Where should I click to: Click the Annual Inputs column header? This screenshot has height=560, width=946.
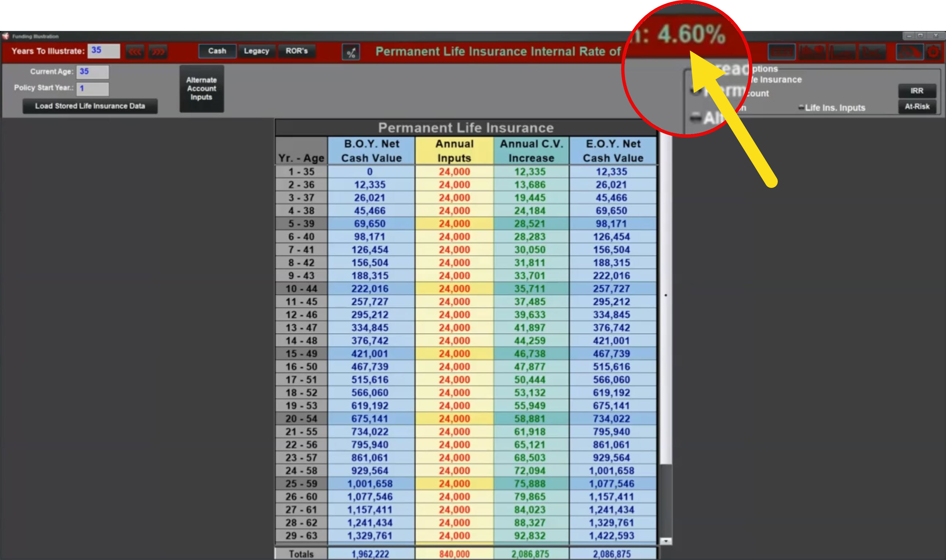click(x=454, y=151)
